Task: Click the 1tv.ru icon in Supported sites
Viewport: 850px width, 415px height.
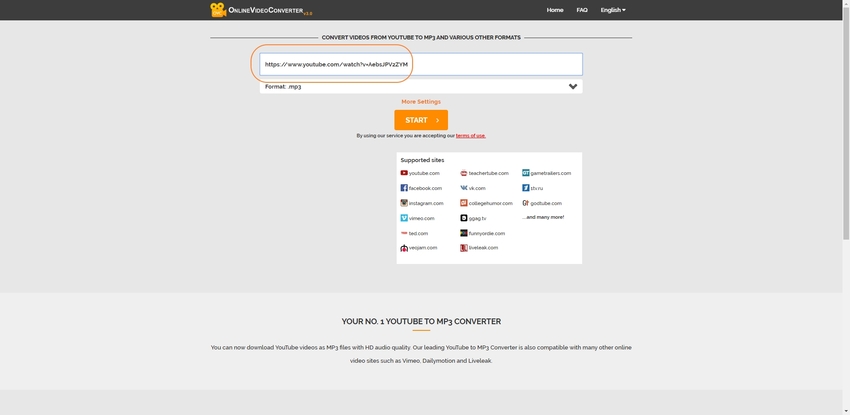Action: (x=525, y=188)
